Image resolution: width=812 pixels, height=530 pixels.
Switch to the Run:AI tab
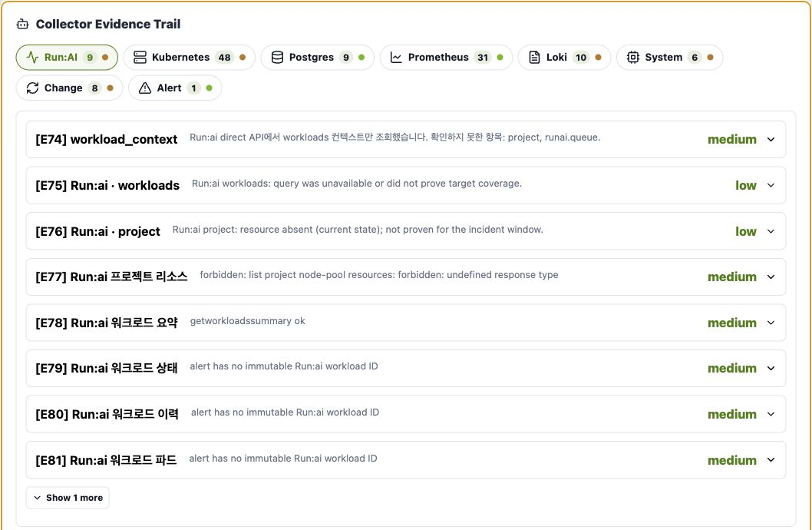point(67,57)
